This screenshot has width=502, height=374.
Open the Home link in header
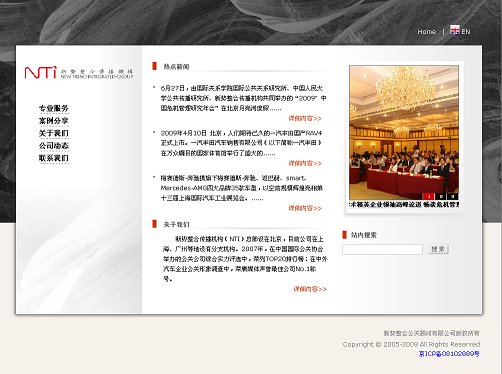point(426,32)
